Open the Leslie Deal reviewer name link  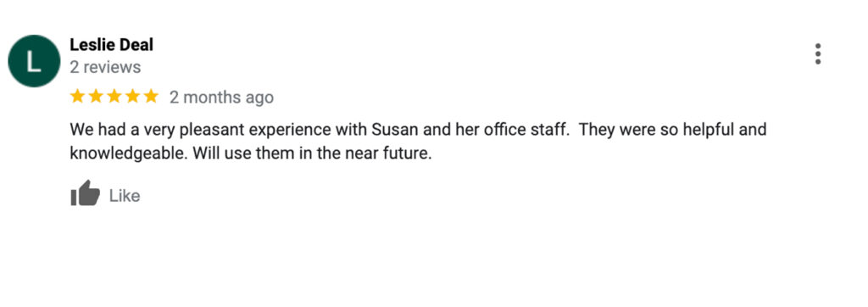tap(111, 45)
